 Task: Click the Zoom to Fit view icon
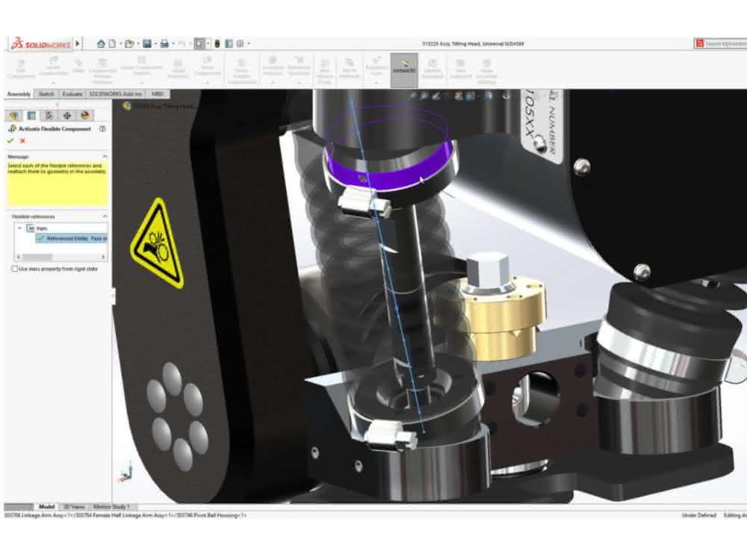[x=413, y=96]
